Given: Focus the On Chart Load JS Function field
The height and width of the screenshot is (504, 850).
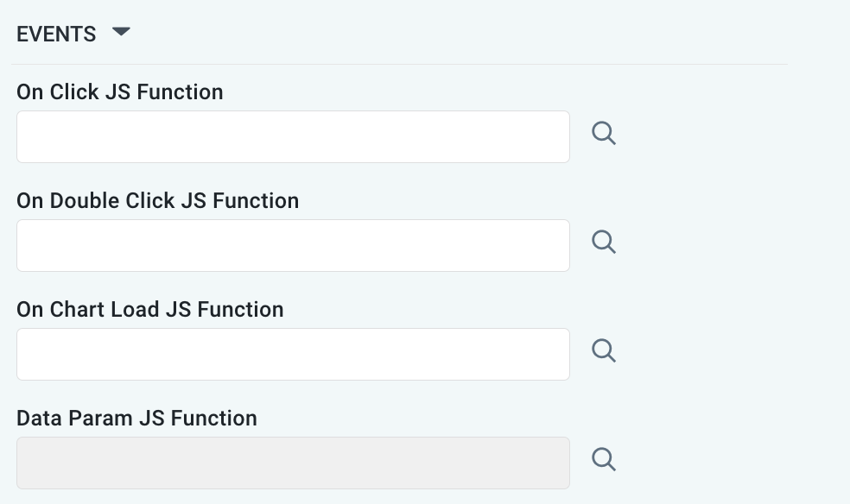Looking at the screenshot, I should pos(293,354).
